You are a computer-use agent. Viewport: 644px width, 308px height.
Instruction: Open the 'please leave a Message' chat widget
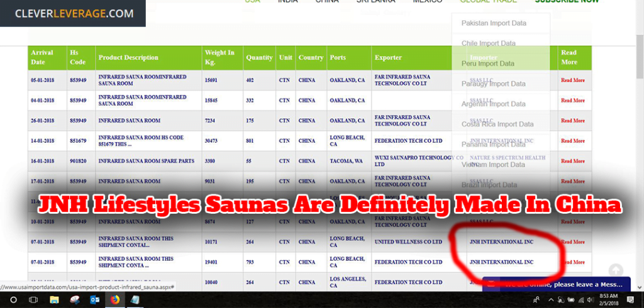coord(556,284)
